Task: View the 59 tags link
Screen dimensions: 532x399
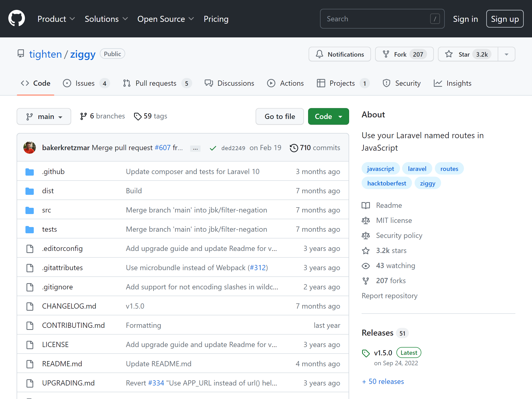Action: pos(150,116)
